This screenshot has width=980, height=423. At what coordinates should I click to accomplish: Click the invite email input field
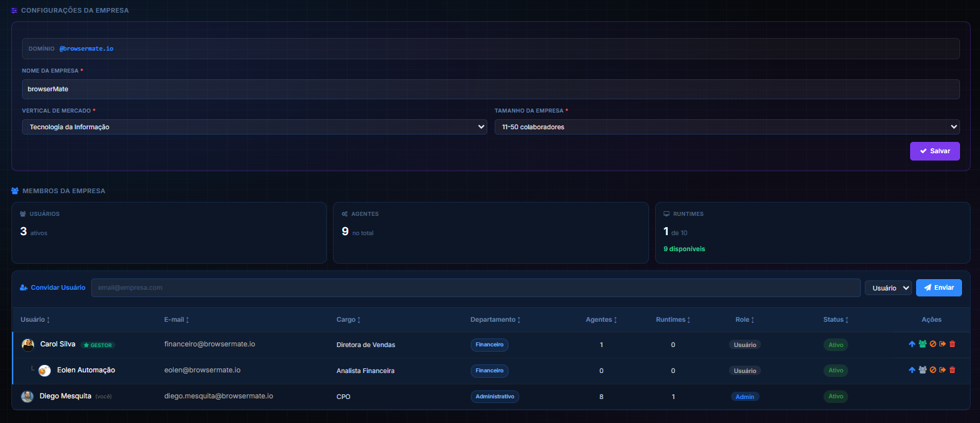coord(475,288)
